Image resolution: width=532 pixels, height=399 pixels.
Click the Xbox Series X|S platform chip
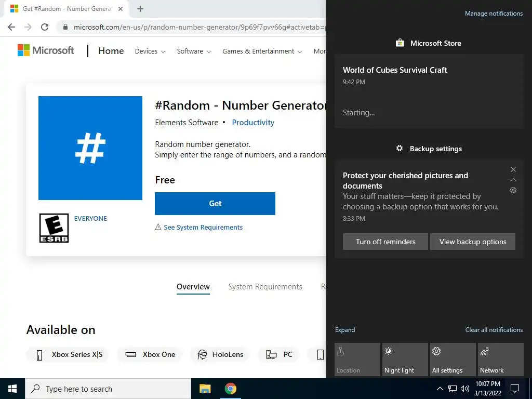point(67,354)
